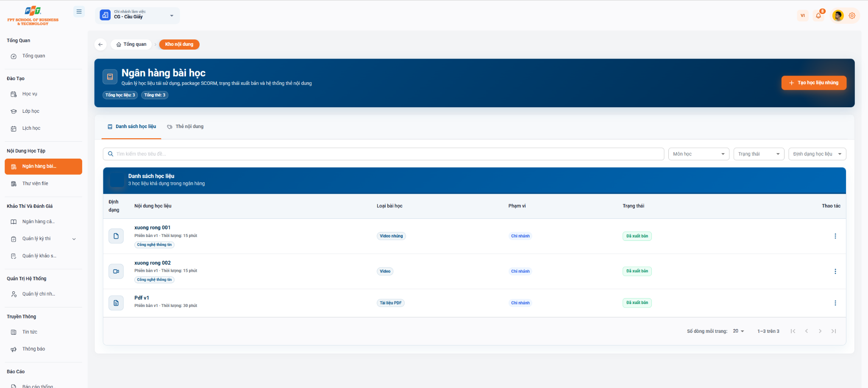Go to last page of pagination
This screenshot has width=868, height=388.
(x=834, y=331)
